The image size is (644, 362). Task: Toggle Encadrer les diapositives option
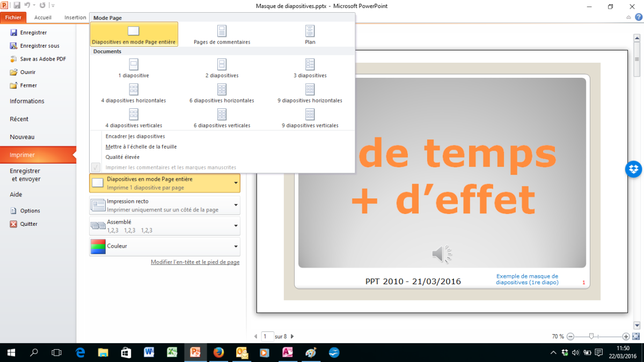click(x=222, y=136)
